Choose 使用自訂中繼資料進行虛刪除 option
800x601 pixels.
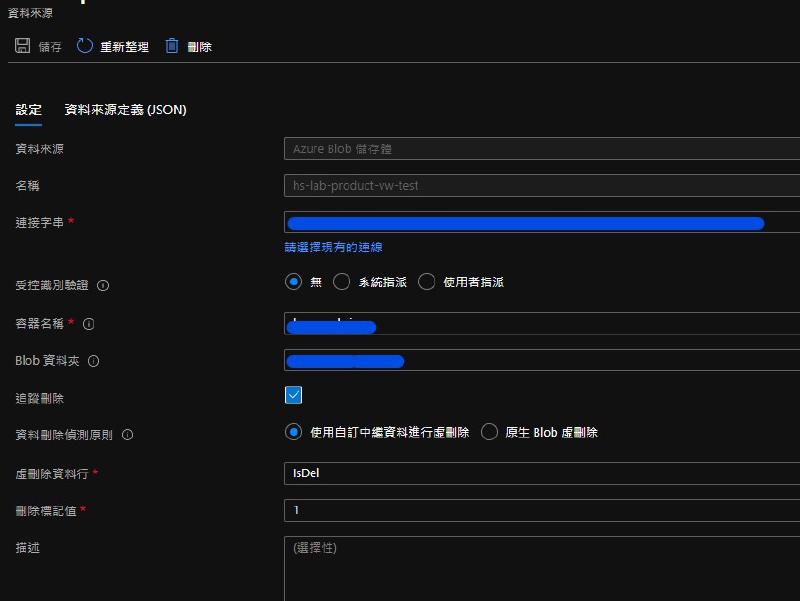point(293,432)
